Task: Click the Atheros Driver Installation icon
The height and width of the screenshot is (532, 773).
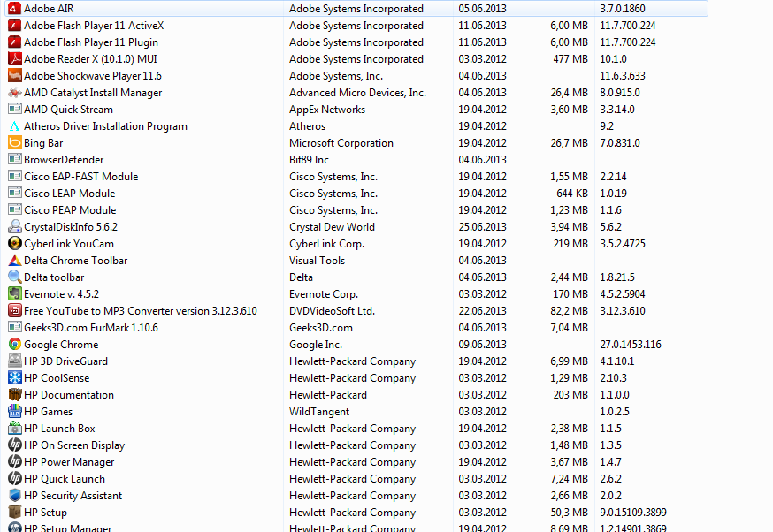Action: tap(15, 126)
